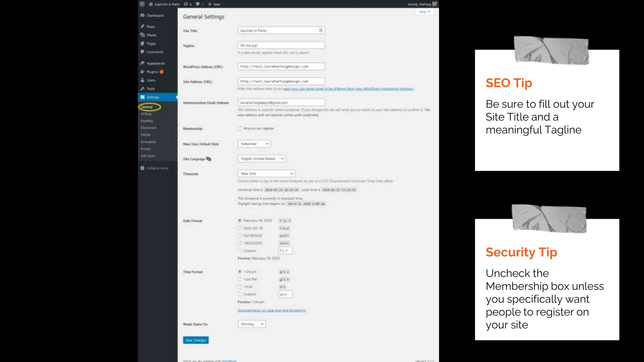644x362 pixels.
Task: Select the February 19, 2020 date format
Action: pos(240,220)
